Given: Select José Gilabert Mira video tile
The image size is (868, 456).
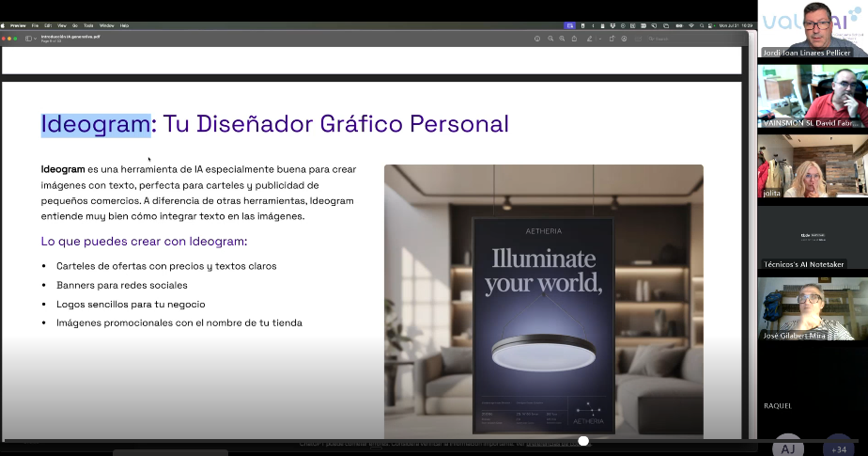Looking at the screenshot, I should coord(813,308).
